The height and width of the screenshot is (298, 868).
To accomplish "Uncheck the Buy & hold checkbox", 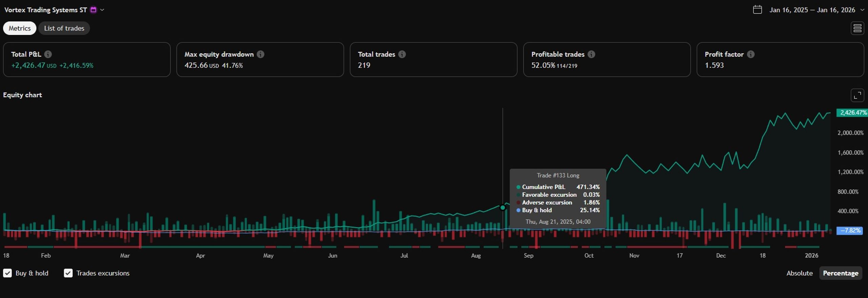I will pos(7,273).
